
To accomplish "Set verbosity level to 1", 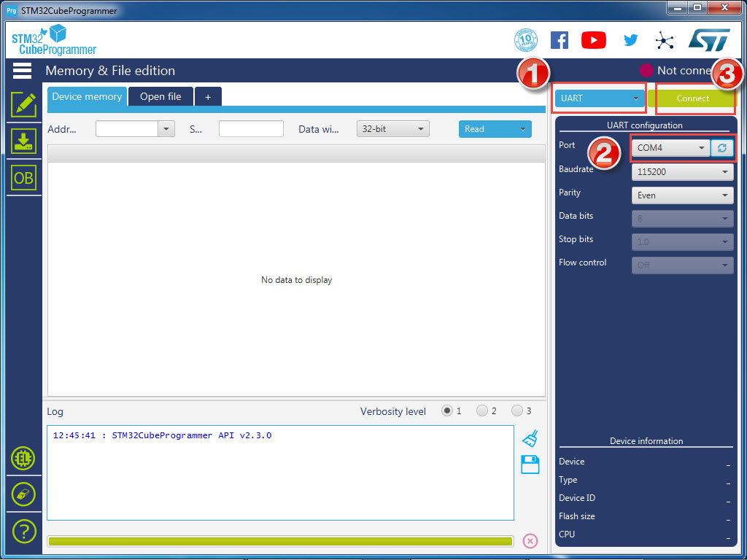I will (447, 411).
